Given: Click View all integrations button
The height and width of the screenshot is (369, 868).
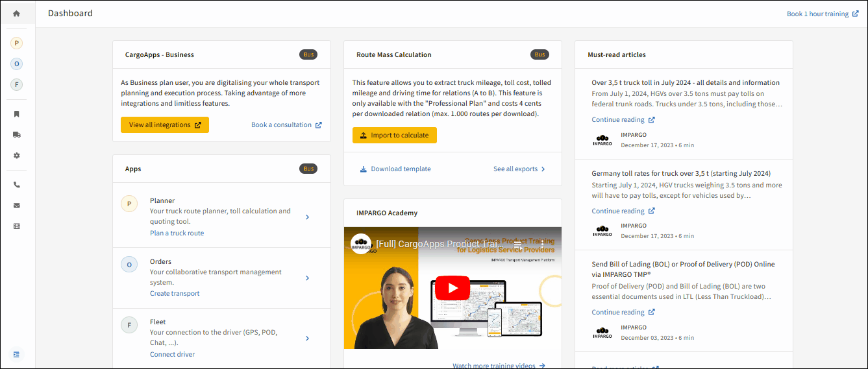Looking at the screenshot, I should pos(165,125).
